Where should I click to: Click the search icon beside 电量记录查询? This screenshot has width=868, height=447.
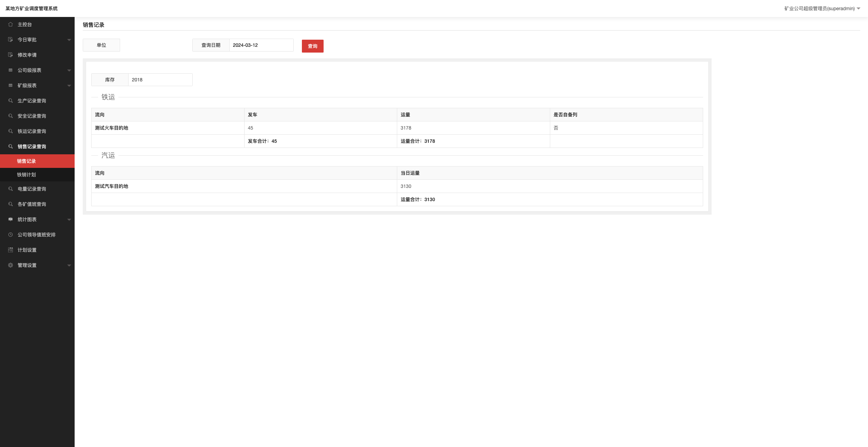click(11, 189)
